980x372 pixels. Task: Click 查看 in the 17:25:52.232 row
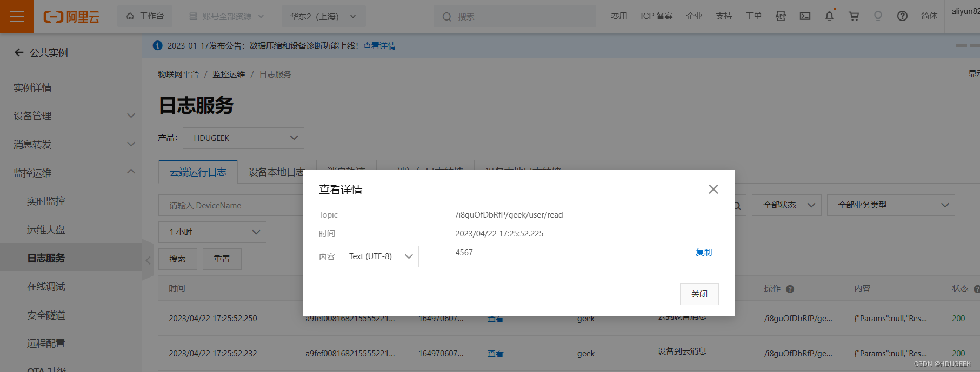coord(495,353)
